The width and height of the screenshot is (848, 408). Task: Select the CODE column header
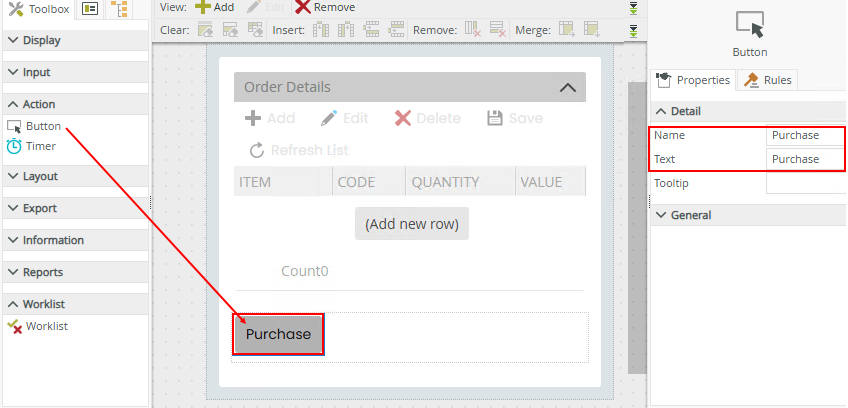(369, 182)
